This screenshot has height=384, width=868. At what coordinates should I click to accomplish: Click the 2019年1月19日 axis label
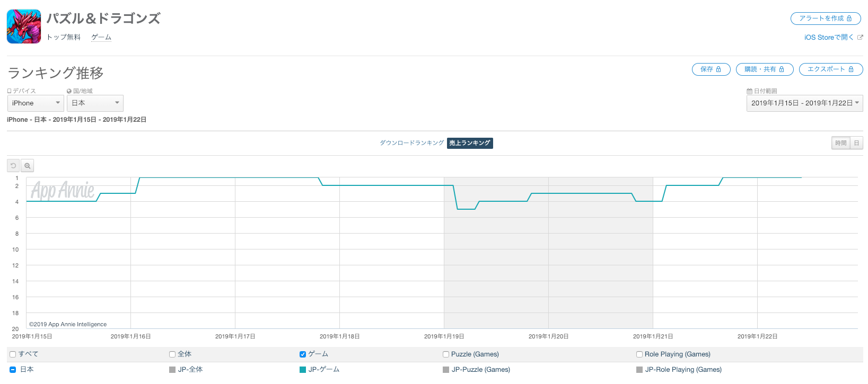pos(444,336)
